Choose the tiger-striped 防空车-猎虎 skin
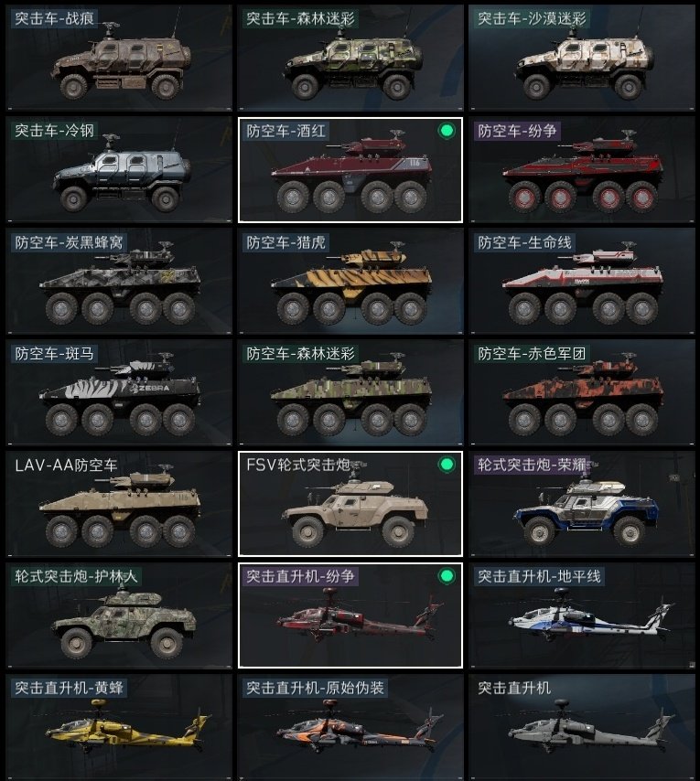The image size is (700, 781). pos(350,282)
